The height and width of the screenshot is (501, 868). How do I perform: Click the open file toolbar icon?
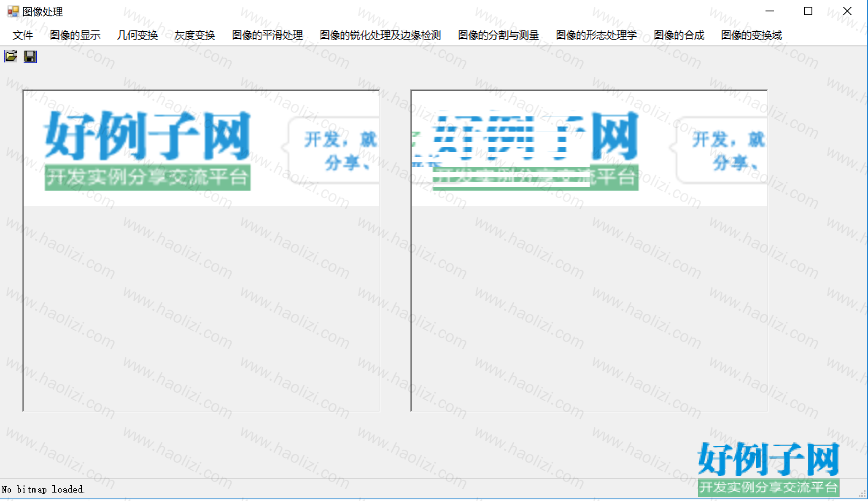(x=11, y=56)
